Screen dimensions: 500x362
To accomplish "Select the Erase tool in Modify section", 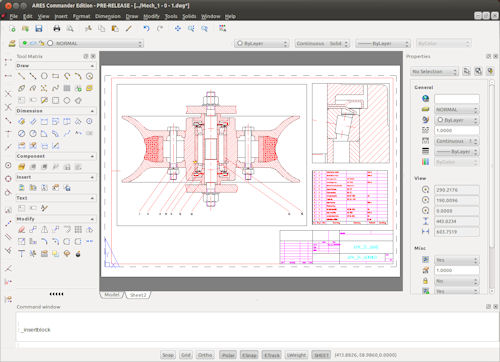I will (21, 230).
